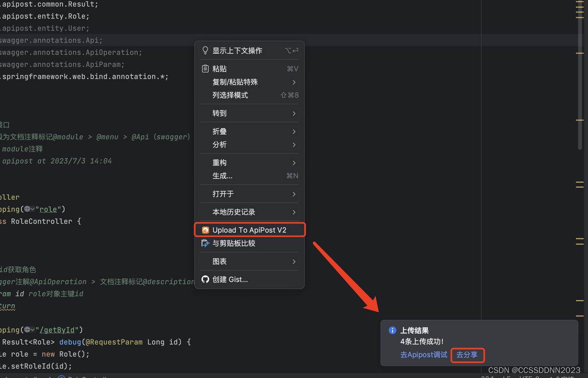Click the apipost.common.Result import line
588x378 pixels.
(49, 4)
